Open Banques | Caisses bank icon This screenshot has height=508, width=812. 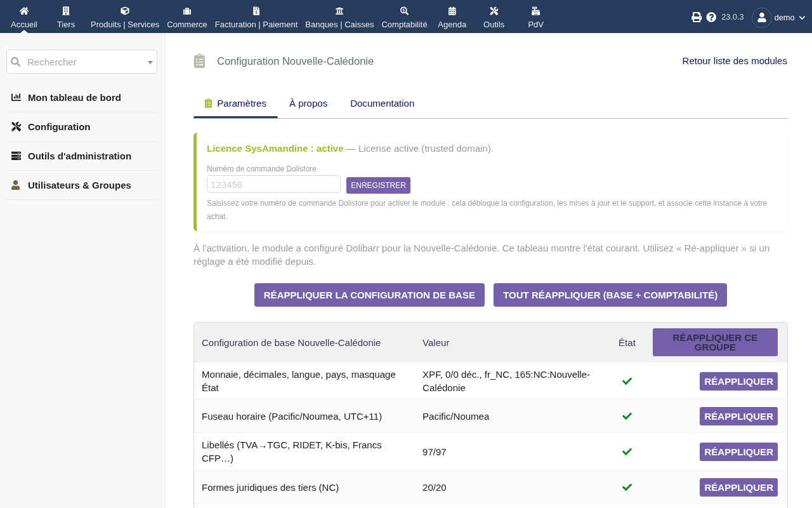339,11
